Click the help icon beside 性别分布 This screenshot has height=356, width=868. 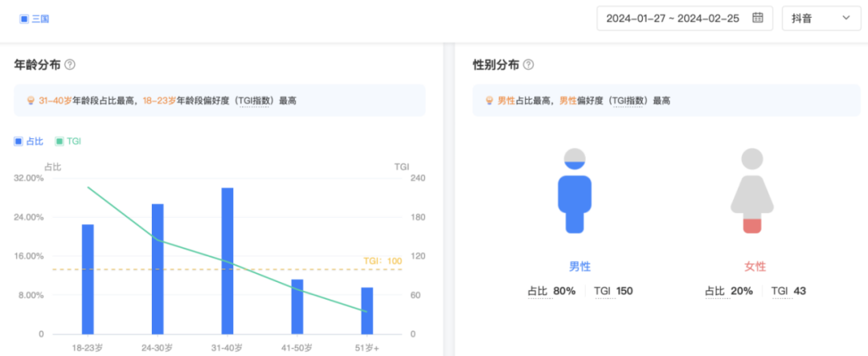[x=528, y=64]
